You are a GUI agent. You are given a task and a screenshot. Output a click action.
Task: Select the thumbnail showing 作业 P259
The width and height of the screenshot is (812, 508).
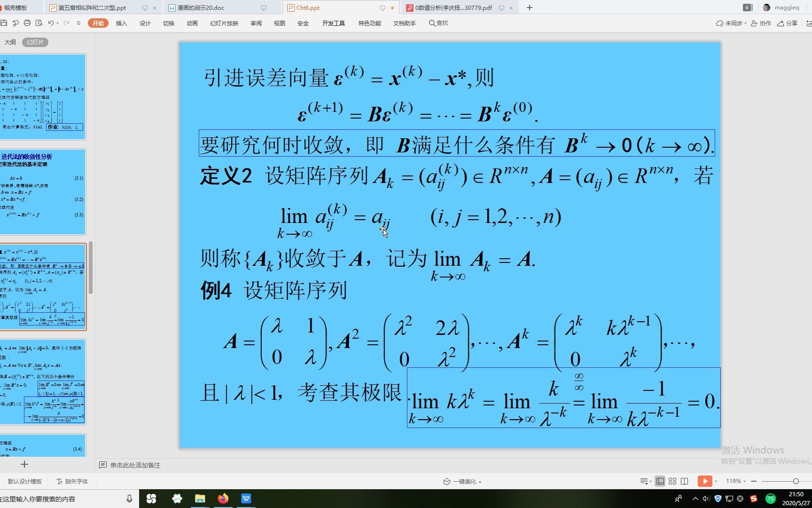pyautogui.click(x=42, y=97)
